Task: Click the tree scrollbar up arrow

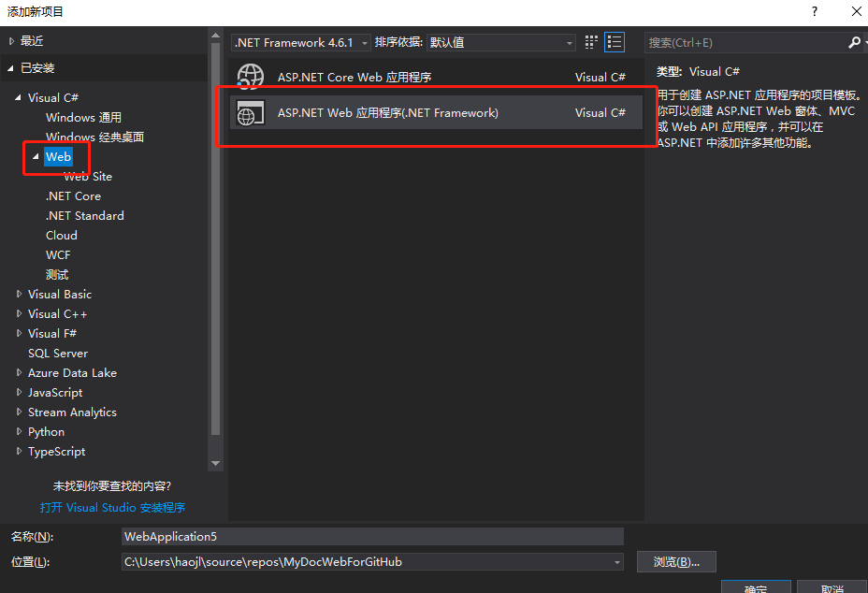Action: tap(216, 36)
